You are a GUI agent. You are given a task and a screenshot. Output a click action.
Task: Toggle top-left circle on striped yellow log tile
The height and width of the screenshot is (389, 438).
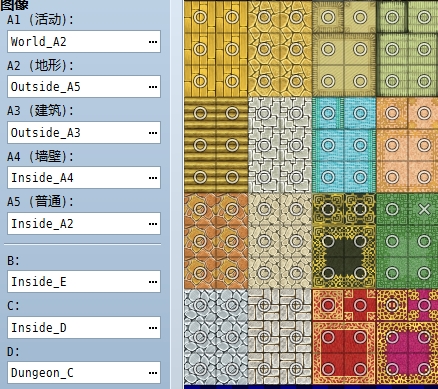[200, 113]
